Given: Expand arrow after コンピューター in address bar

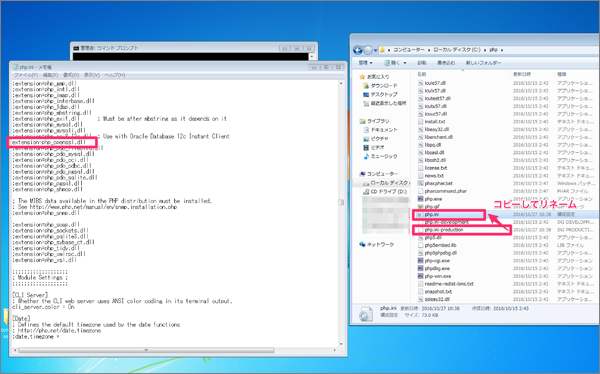Looking at the screenshot, I should [429, 50].
